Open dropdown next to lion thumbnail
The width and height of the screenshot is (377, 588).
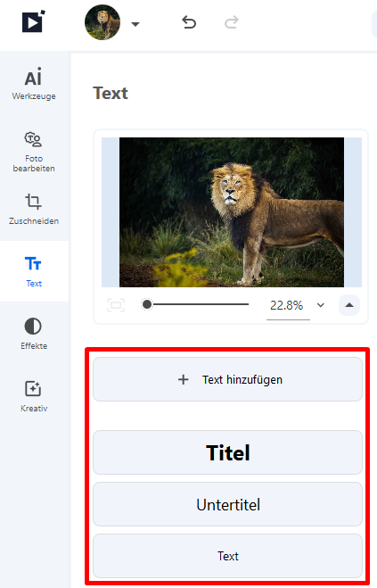coord(135,24)
